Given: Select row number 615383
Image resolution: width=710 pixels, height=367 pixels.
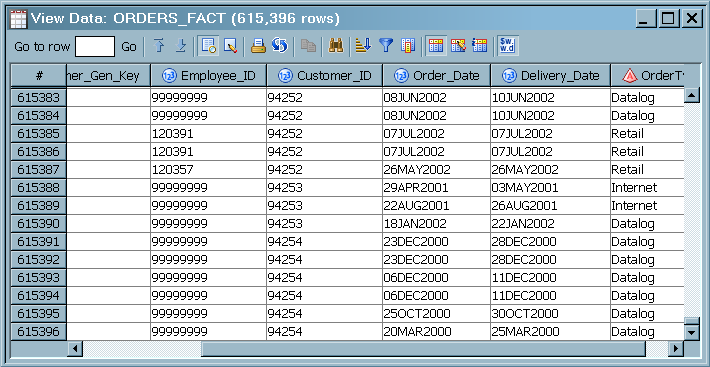Looking at the screenshot, I should [39, 98].
